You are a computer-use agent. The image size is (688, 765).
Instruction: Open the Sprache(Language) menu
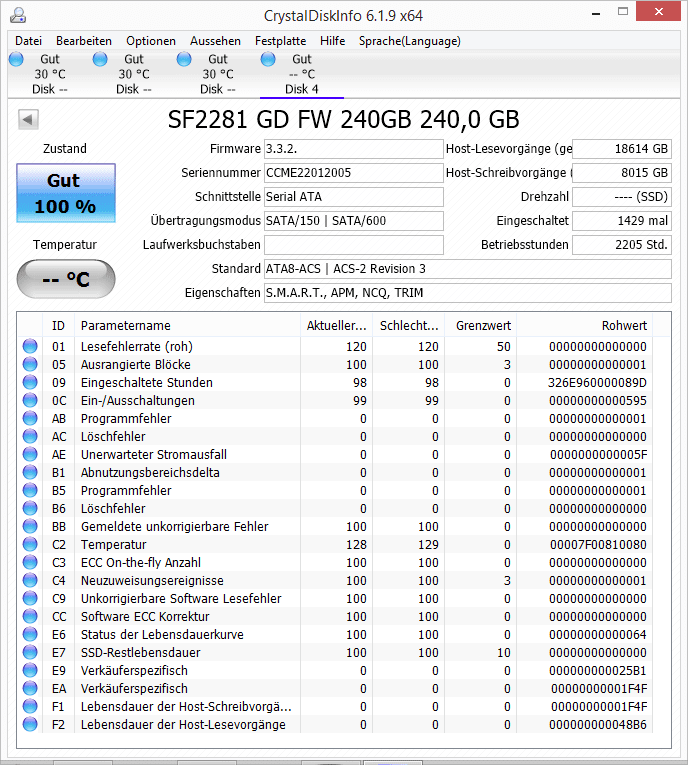point(410,41)
